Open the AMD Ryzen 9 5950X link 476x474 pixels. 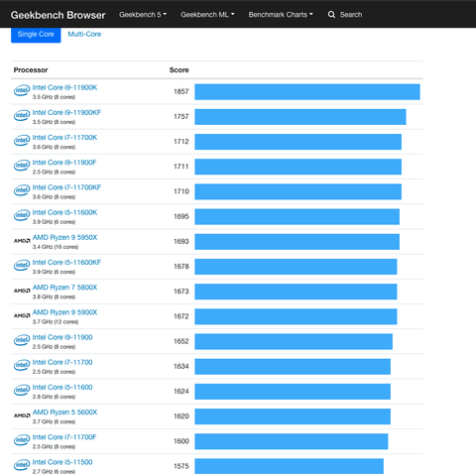[x=64, y=237]
